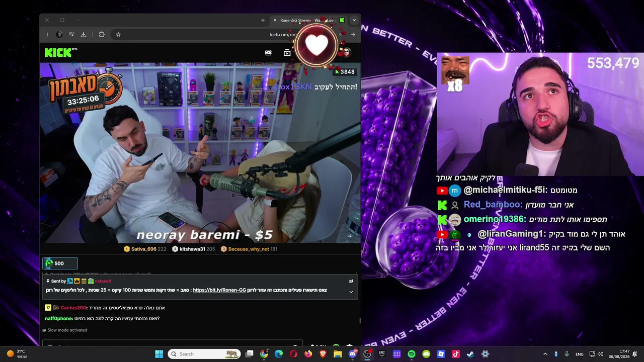Screen dimensions: 644x362
Task: Click the taskbar Search box
Action: coord(204,354)
